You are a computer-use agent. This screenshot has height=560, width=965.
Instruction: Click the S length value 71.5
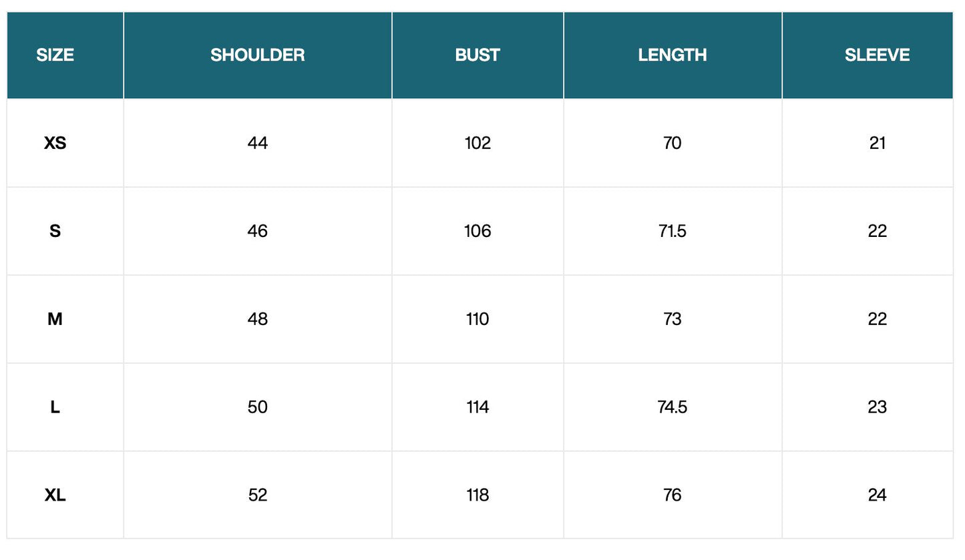672,231
